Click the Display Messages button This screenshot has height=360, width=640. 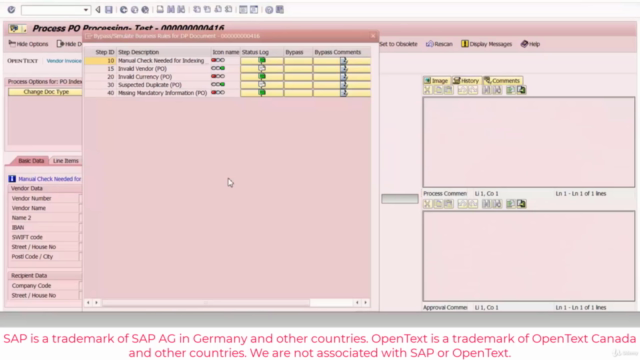coord(486,44)
